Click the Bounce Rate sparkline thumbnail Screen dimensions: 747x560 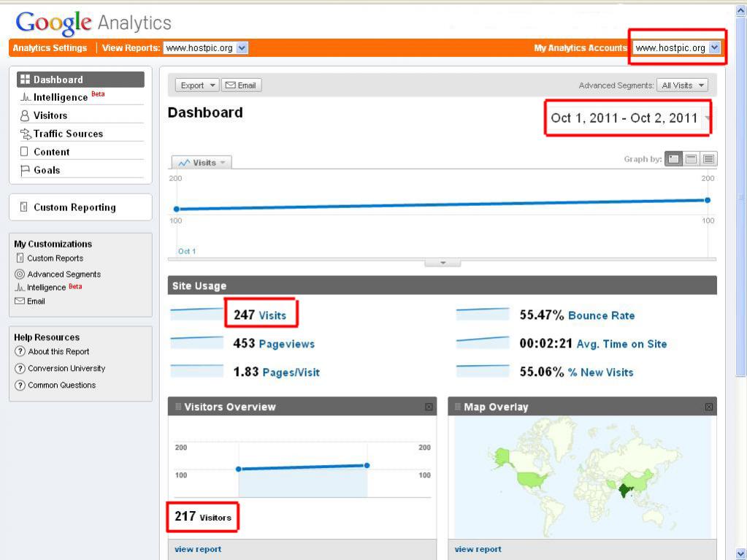click(483, 314)
